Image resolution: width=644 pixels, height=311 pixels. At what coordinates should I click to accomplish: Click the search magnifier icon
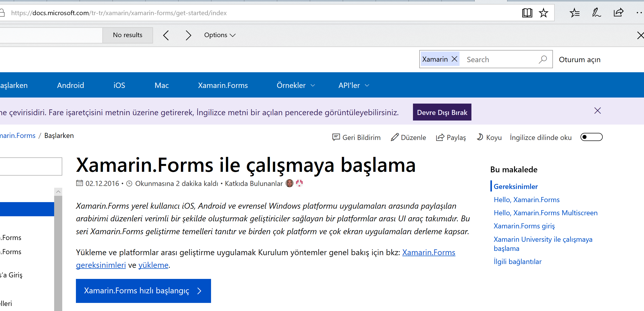coord(543,59)
